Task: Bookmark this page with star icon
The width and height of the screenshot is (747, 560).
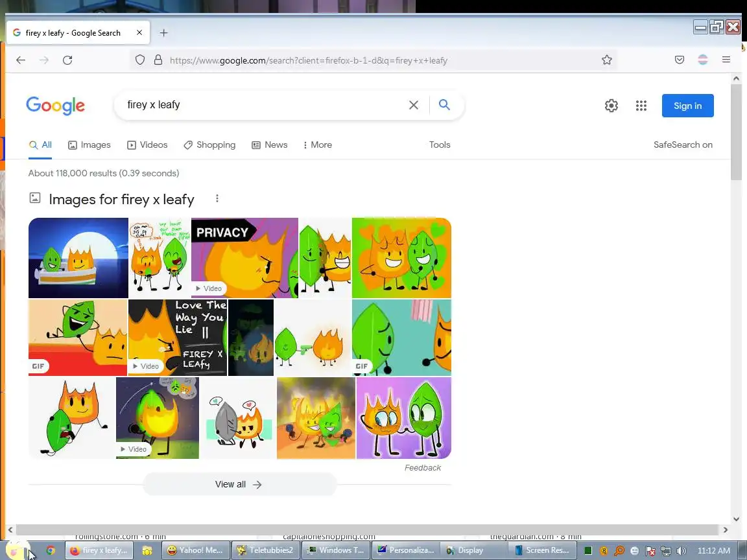Action: click(606, 60)
